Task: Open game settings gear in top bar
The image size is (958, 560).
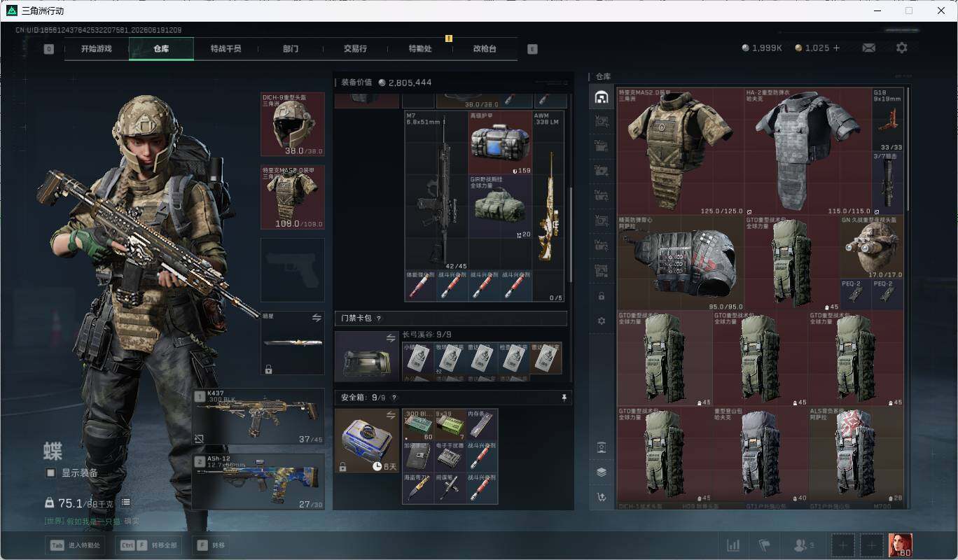Action: (x=902, y=48)
